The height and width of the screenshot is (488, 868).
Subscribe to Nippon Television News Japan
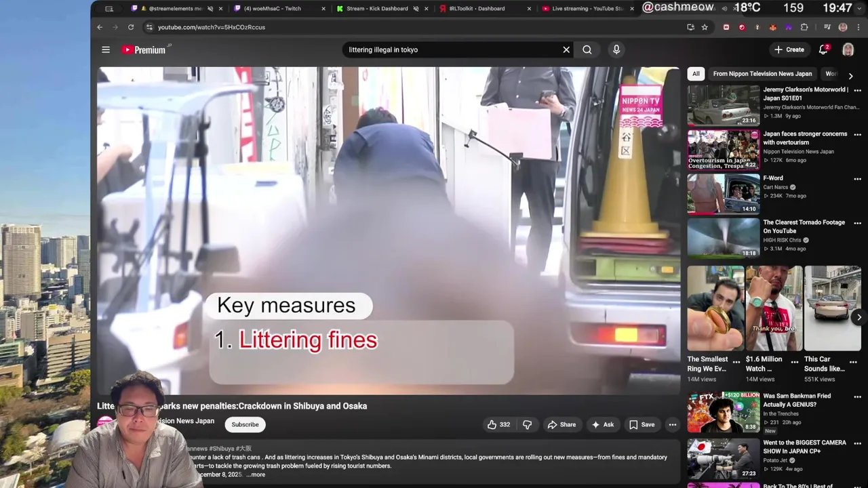[x=245, y=424]
